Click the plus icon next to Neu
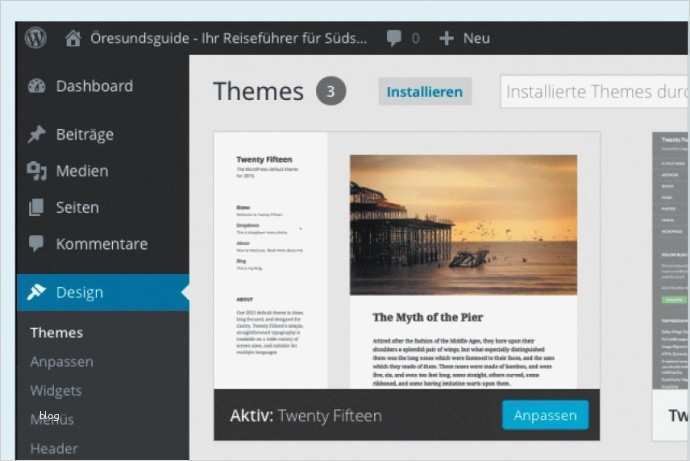 pos(446,38)
